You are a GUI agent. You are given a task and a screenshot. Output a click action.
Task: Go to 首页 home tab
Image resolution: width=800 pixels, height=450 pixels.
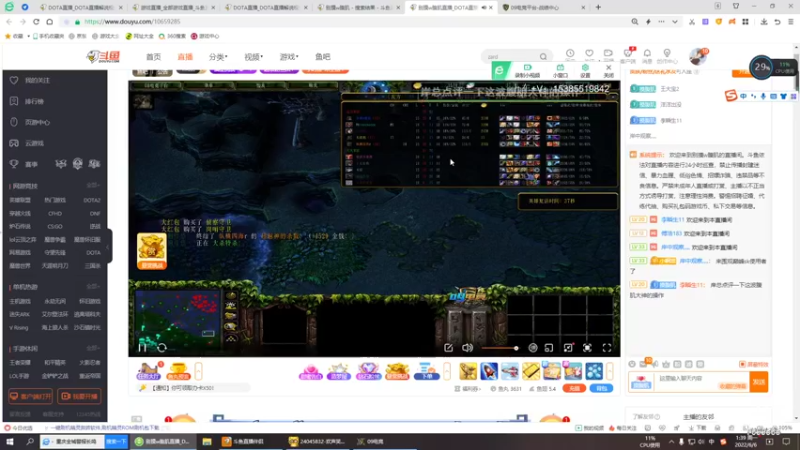153,57
